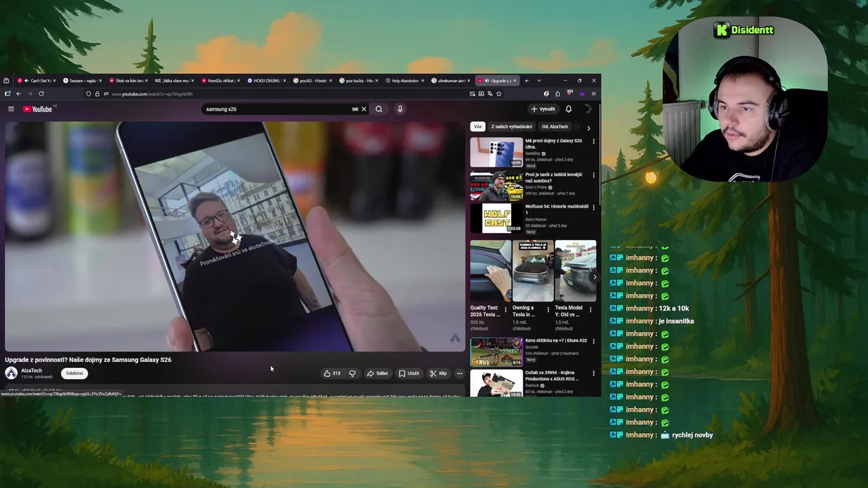Like the video showing 513 likes
Image resolution: width=868 pixels, height=488 pixels.
tap(332, 373)
